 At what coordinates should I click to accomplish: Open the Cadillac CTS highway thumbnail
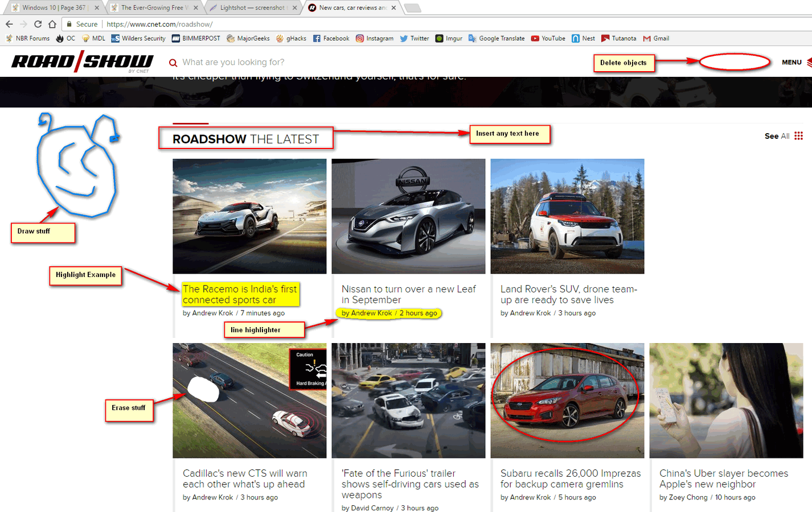[x=249, y=400]
